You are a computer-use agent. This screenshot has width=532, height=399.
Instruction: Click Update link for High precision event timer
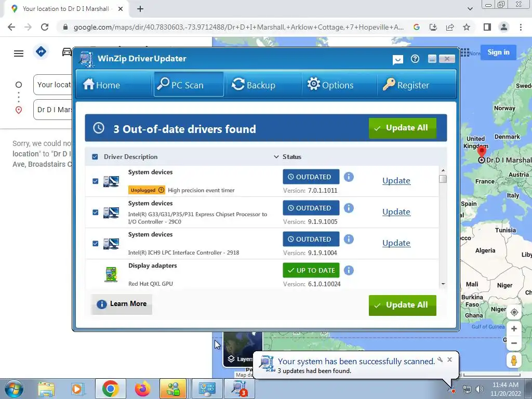click(x=396, y=180)
